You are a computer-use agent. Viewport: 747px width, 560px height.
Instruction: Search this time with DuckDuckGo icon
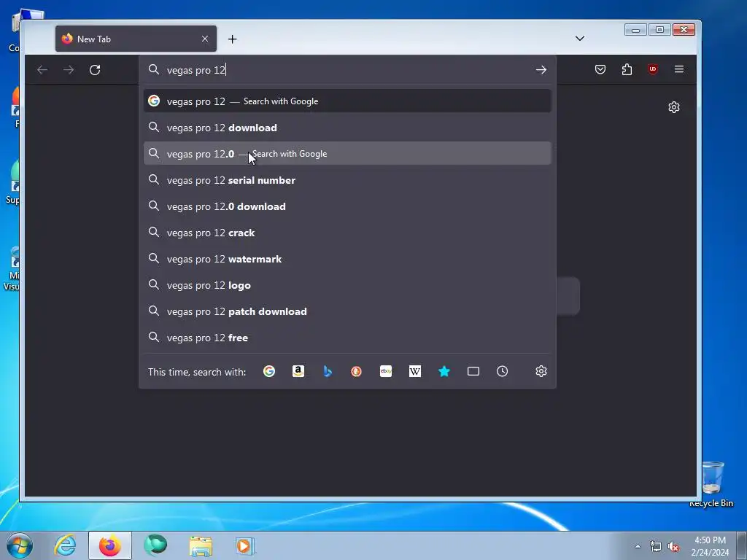[x=356, y=371]
